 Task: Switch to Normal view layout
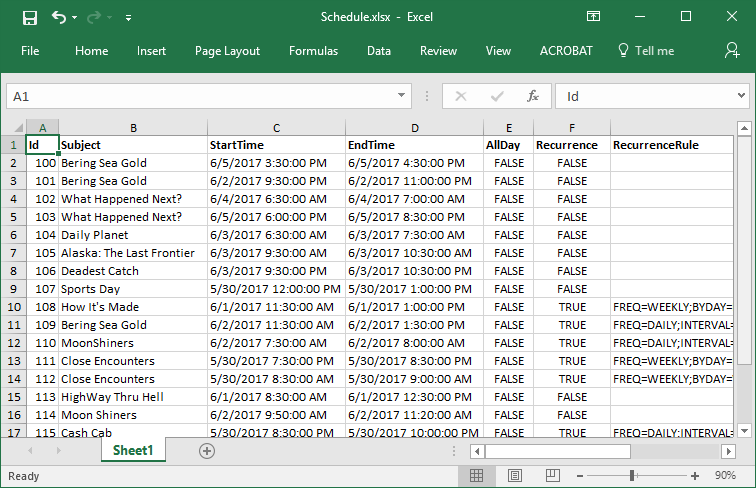pyautogui.click(x=477, y=475)
